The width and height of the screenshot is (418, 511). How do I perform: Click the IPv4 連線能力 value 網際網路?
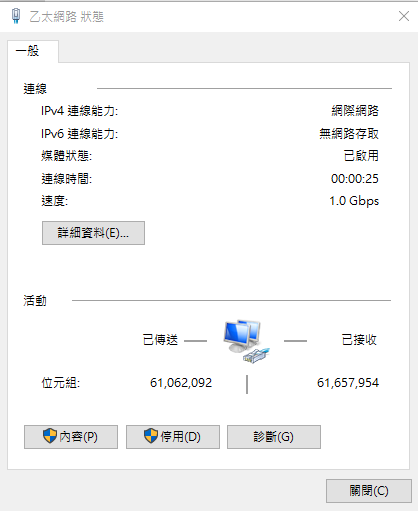355,111
